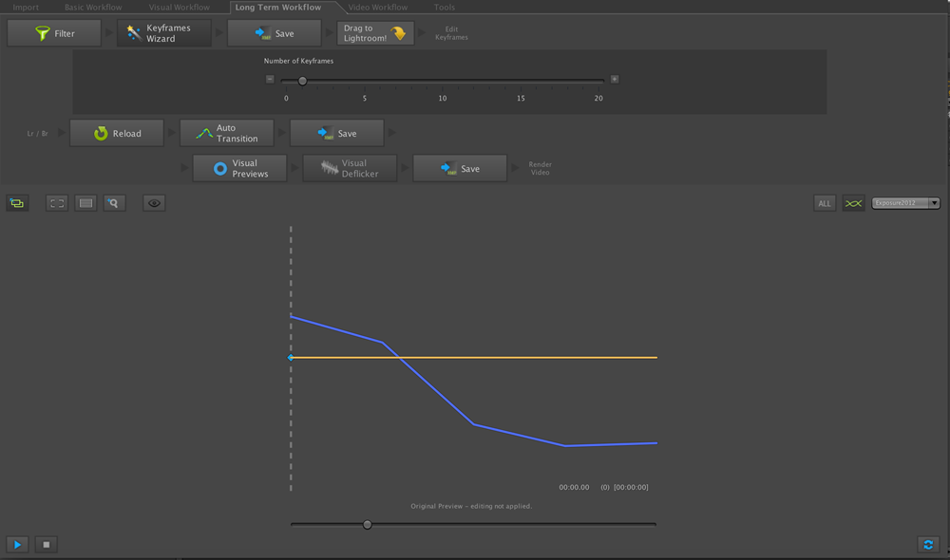
Task: Click the Drag to Lightroom! button
Action: (375, 33)
